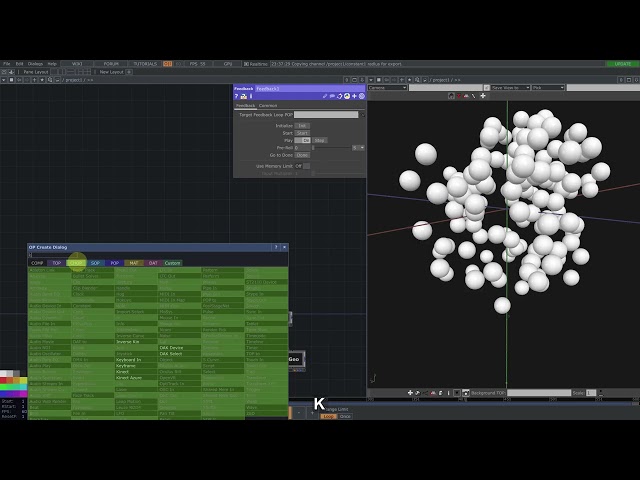Click the Background TOP input field

click(x=539, y=393)
